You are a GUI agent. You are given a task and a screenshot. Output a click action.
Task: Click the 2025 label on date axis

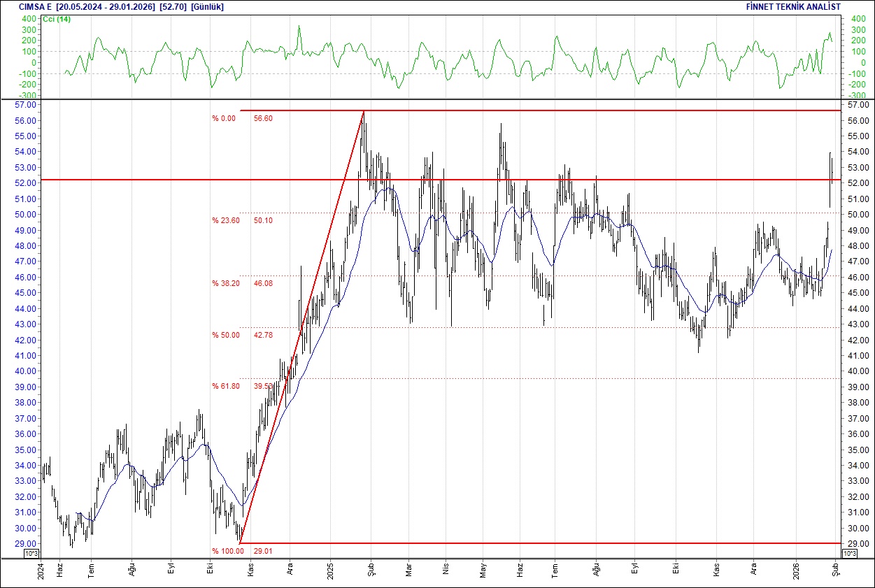(x=331, y=572)
